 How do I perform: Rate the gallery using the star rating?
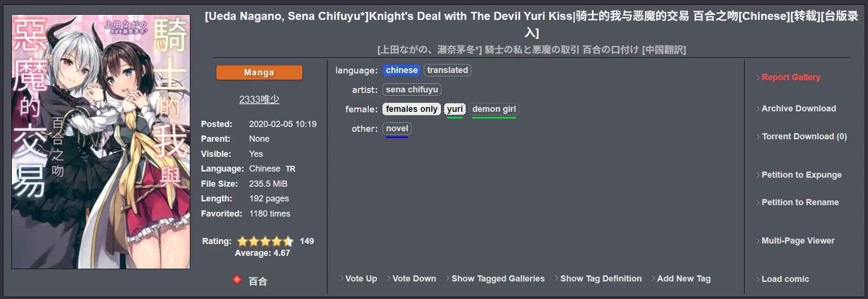[x=265, y=241]
